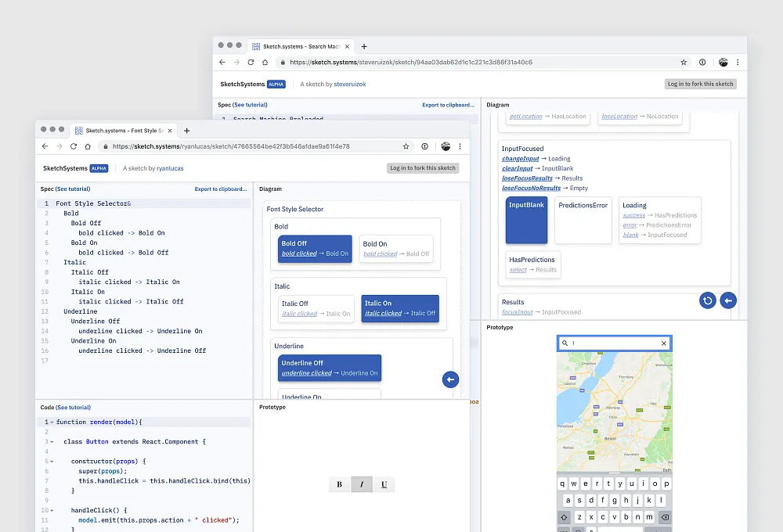
Task: Toggle the underline U button in the prototype
Action: coord(384,484)
